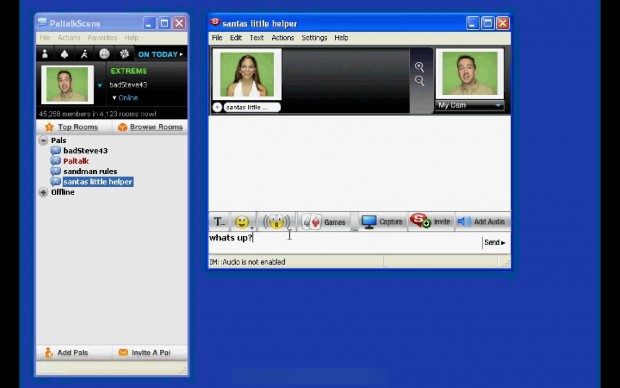
Task: Open the My Cam dropdown
Action: coord(470,105)
